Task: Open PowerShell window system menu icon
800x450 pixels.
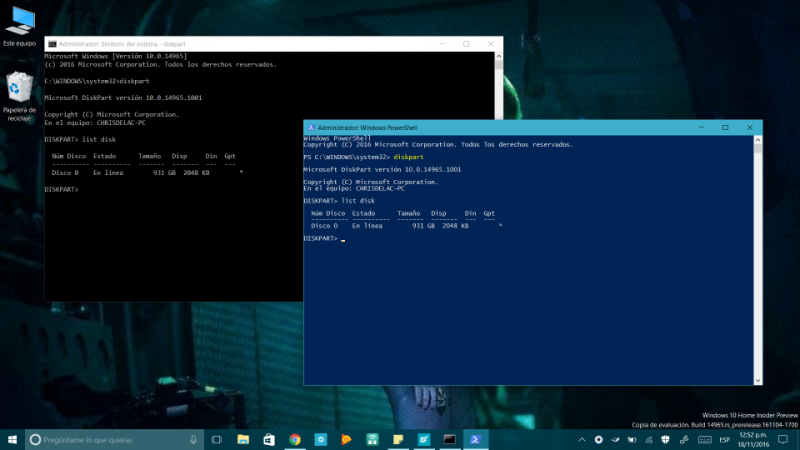Action: coord(311,128)
